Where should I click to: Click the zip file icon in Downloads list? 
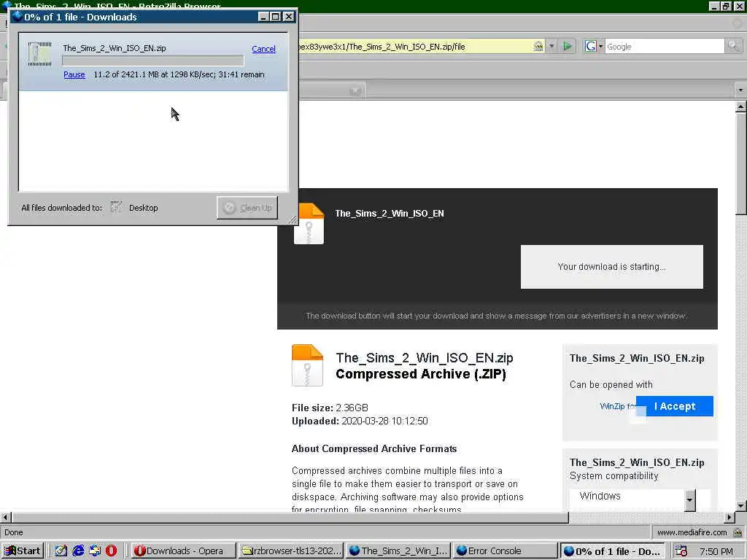pos(39,54)
